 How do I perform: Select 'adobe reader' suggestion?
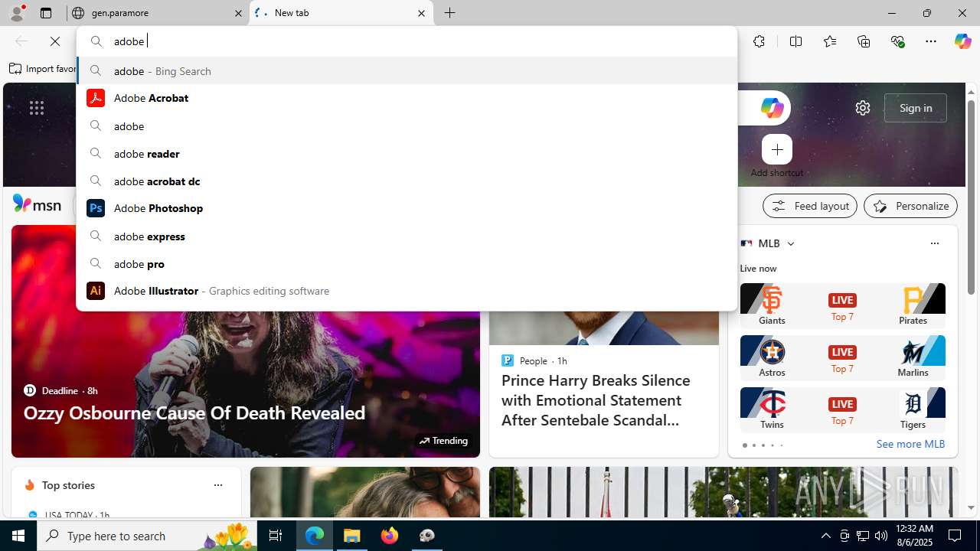coord(407,153)
